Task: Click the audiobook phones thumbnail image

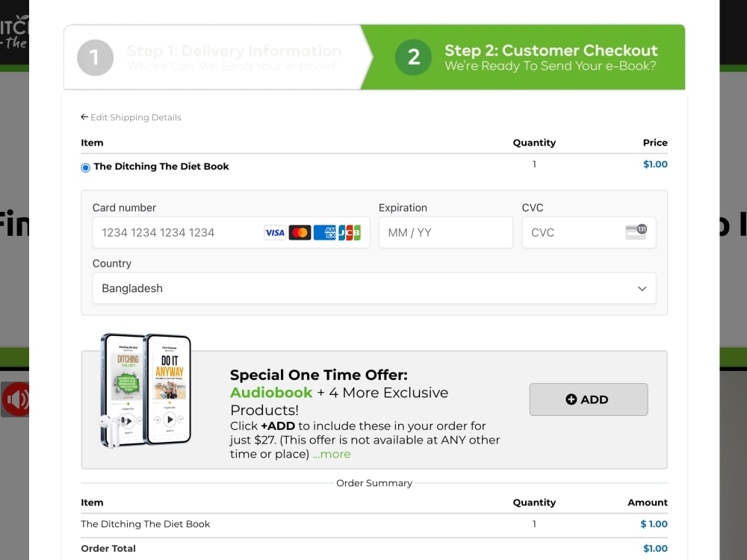Action: tap(146, 391)
